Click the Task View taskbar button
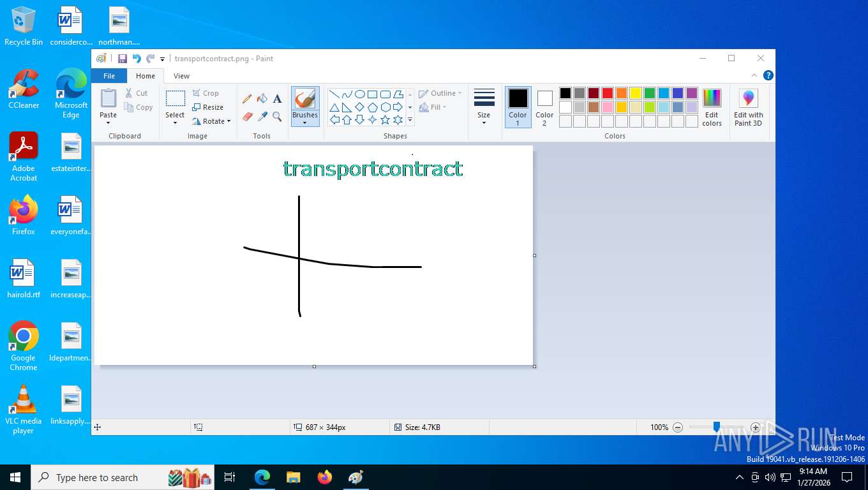The height and width of the screenshot is (490, 868). (230, 477)
